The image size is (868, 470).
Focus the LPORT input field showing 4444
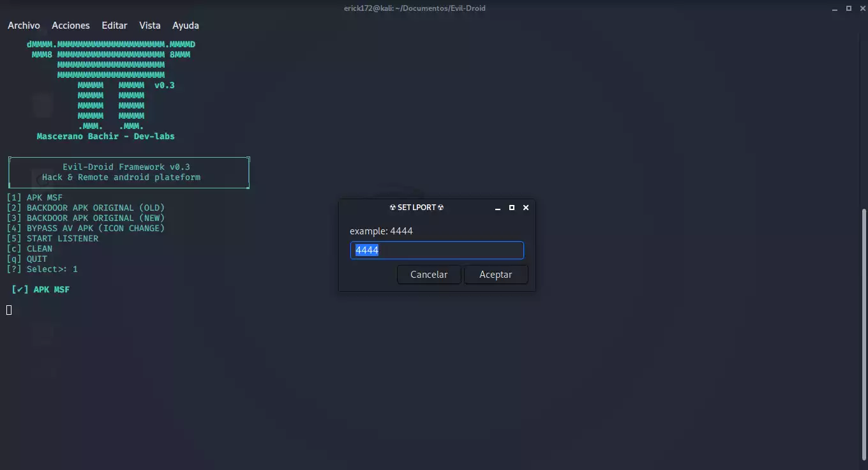click(x=437, y=250)
